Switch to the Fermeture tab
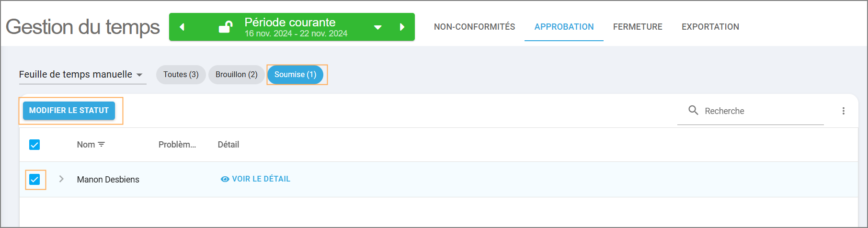 point(638,27)
